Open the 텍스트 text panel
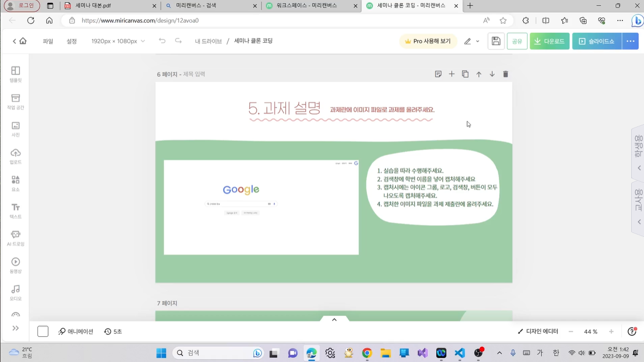 [15, 211]
